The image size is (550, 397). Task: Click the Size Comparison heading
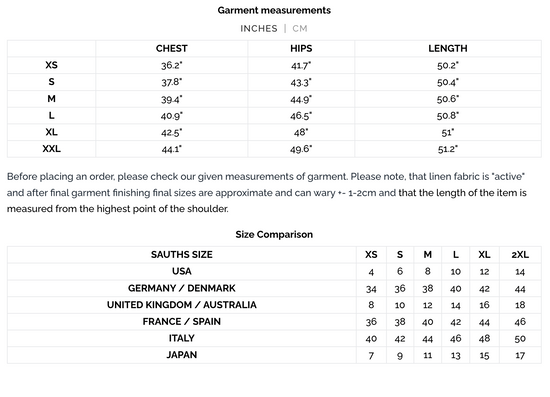[x=274, y=234]
